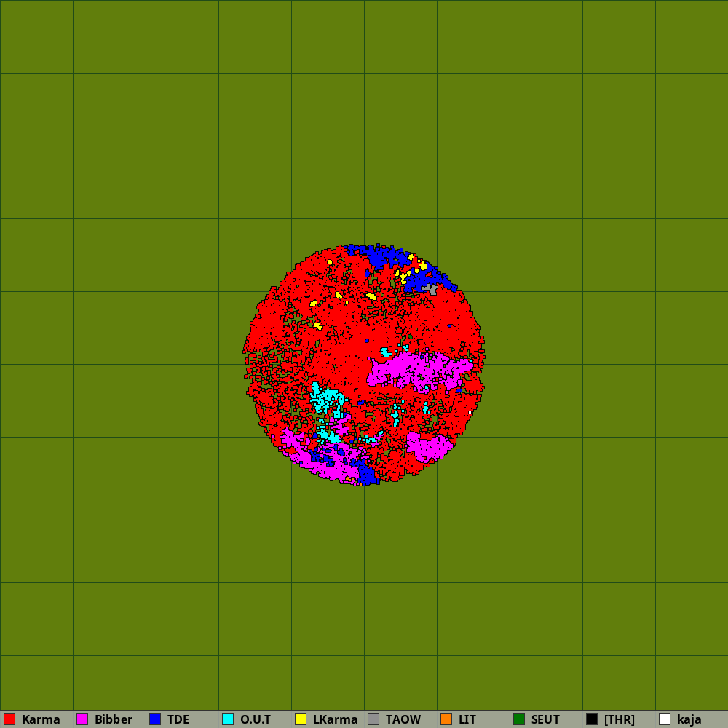Select the kaja legend label
The height and width of the screenshot is (728, 728).
(x=689, y=720)
